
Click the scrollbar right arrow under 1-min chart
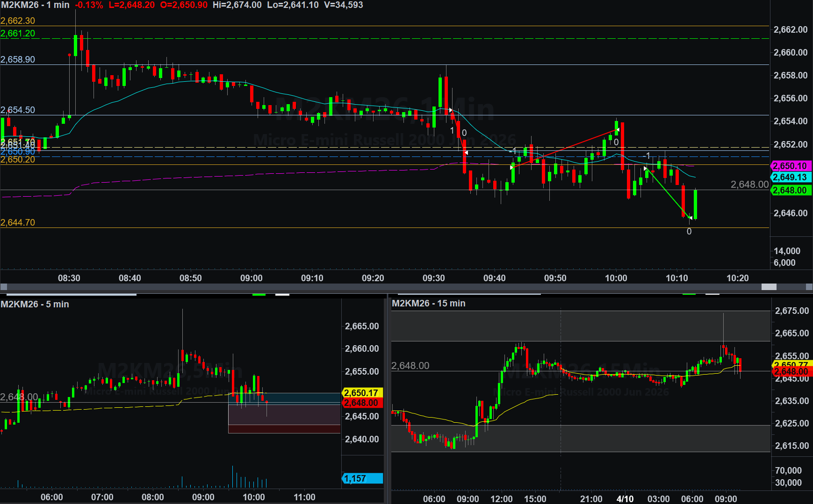[x=809, y=287]
